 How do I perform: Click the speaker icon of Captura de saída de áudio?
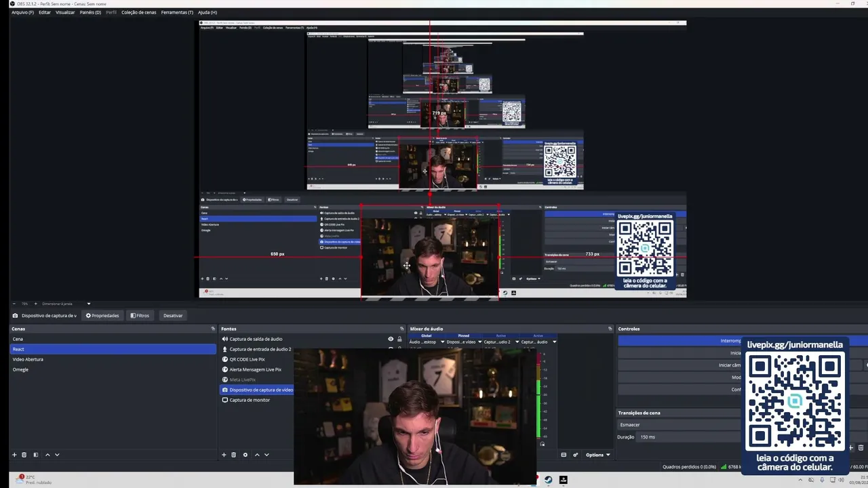(225, 339)
